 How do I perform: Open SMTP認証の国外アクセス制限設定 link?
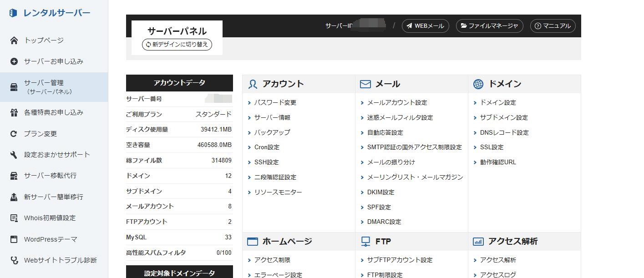pos(415,147)
